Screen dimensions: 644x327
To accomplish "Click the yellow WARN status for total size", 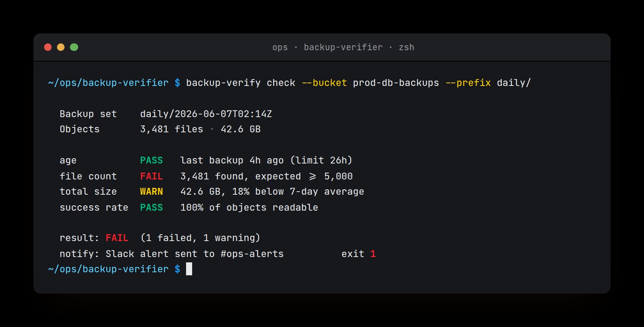I will click(x=152, y=192).
